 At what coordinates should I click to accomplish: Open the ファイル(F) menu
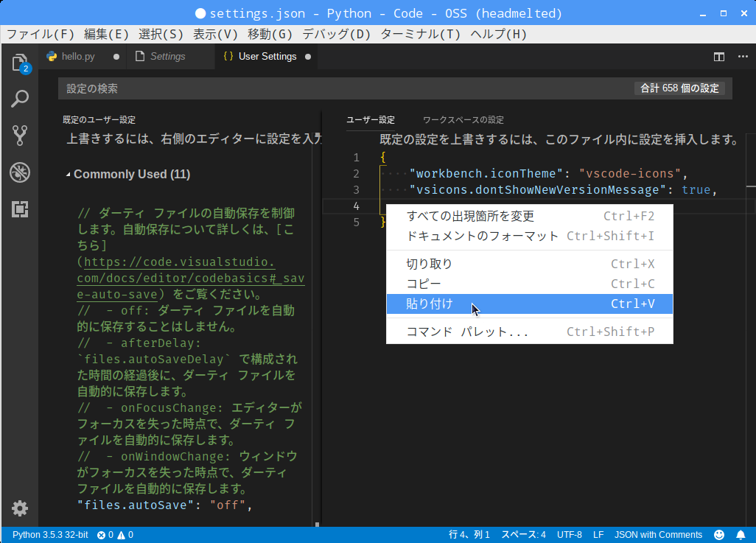(x=41, y=34)
